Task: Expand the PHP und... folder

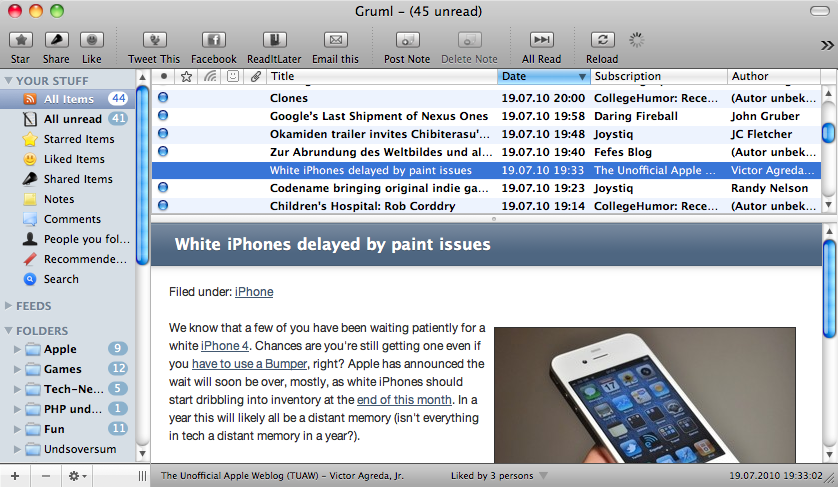Action: 17,409
